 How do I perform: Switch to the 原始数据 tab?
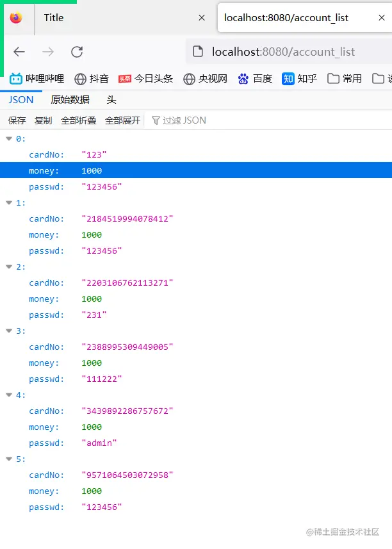click(70, 100)
